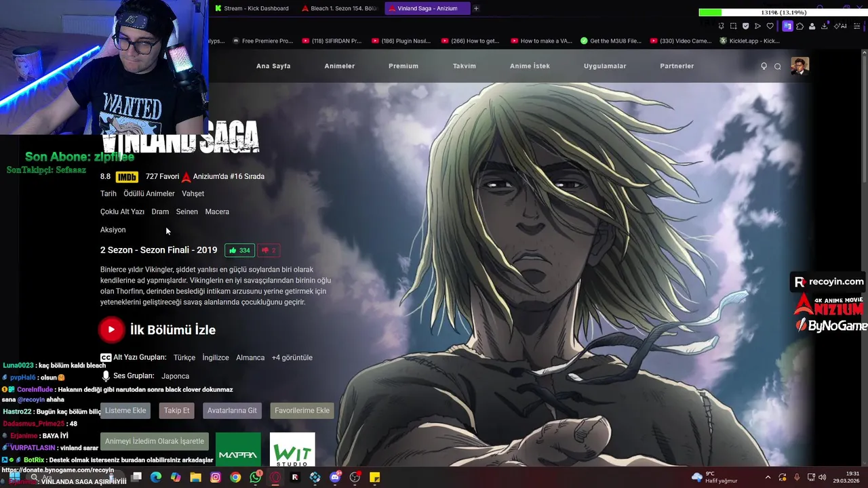Image resolution: width=868 pixels, height=488 pixels.
Task: Open the MAPPA studio logo
Action: [238, 449]
